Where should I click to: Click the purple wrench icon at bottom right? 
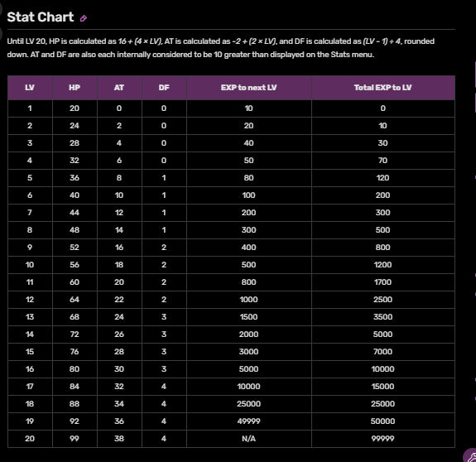click(x=470, y=456)
